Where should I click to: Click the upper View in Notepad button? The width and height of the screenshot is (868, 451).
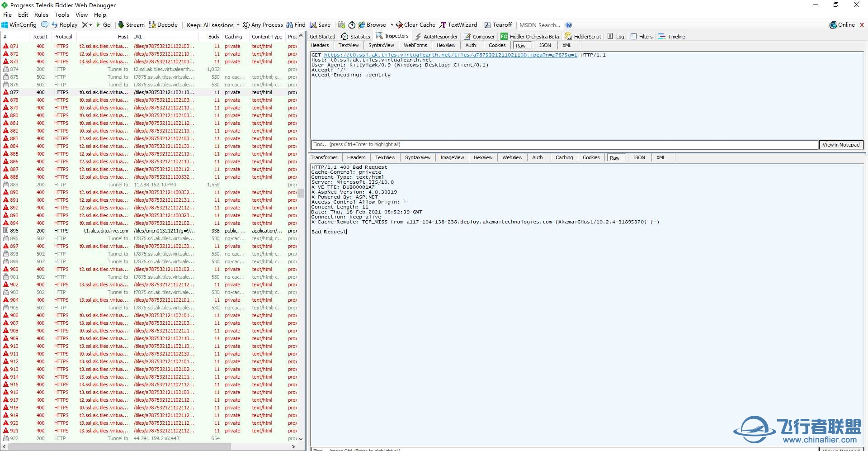tap(841, 145)
